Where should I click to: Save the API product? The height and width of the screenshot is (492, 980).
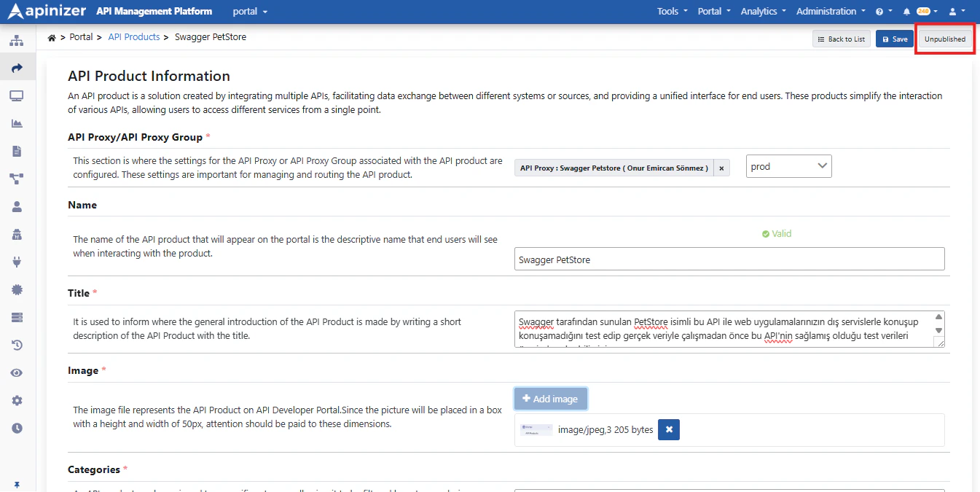tap(895, 39)
